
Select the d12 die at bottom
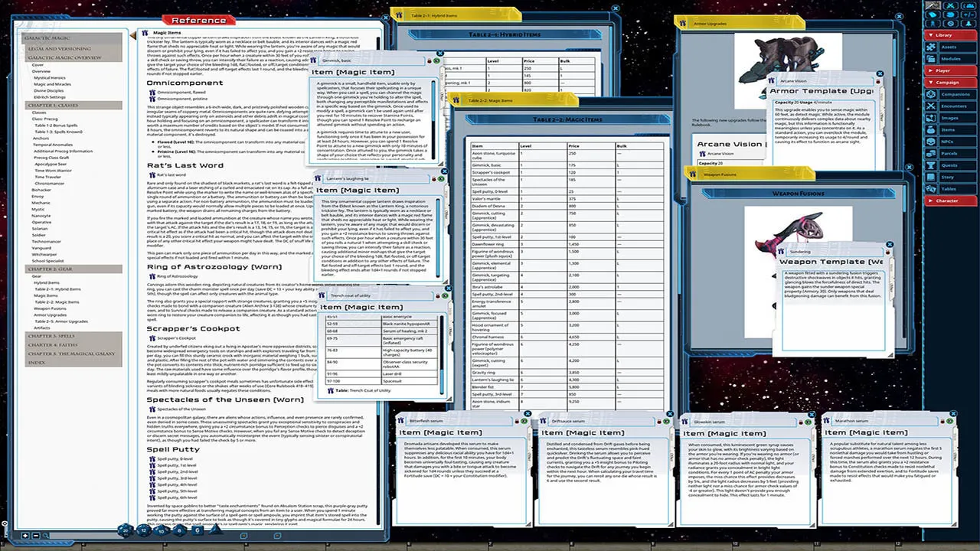pyautogui.click(x=143, y=530)
